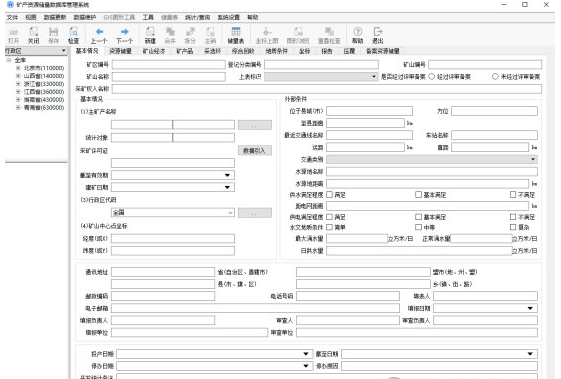The height and width of the screenshot is (379, 561).
Task: Expand the 北京市(110000) tree node
Action: click(x=18, y=68)
